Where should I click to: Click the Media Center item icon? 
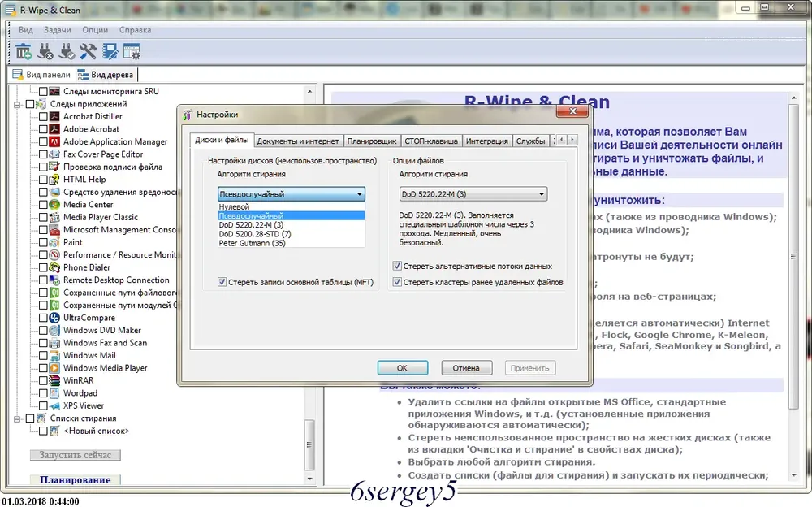tap(54, 204)
